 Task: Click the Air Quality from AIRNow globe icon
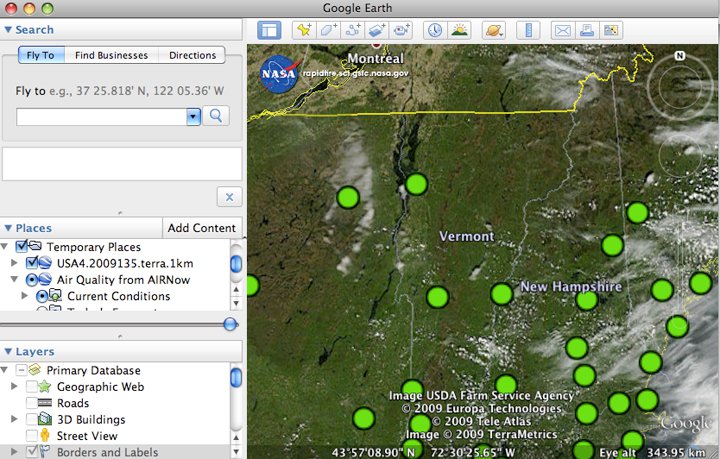[x=45, y=280]
